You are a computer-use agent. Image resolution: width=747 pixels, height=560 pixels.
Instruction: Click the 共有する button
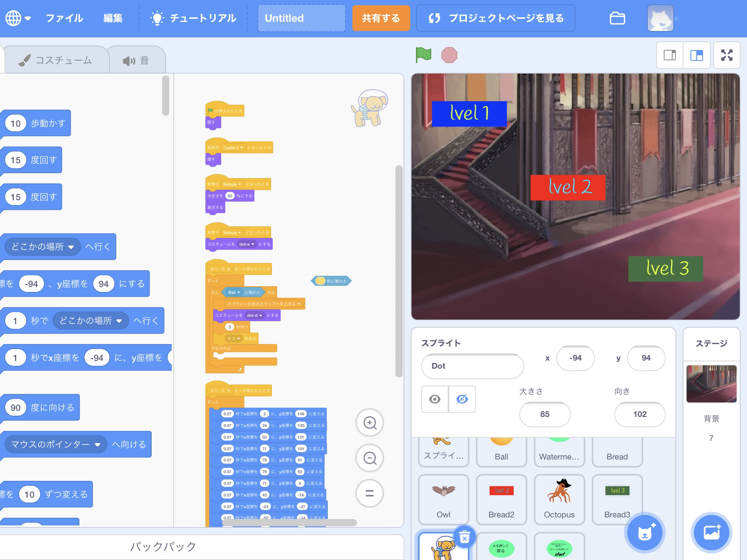(x=381, y=18)
